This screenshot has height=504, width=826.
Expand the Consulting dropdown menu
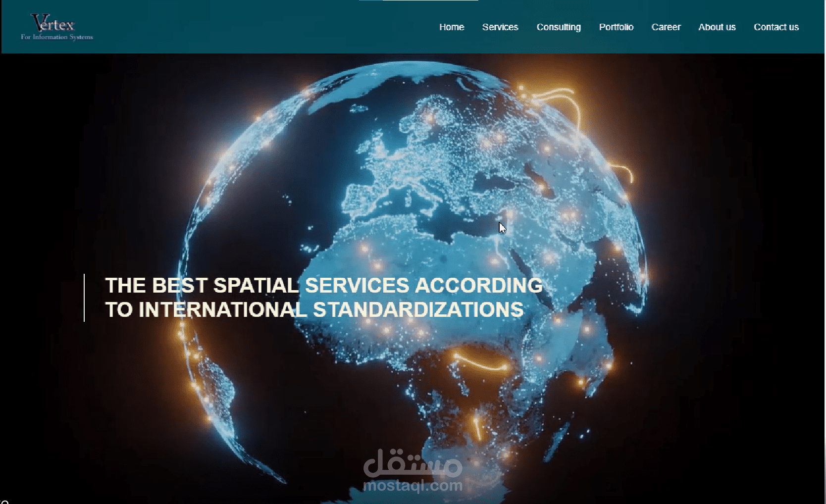[x=559, y=27]
